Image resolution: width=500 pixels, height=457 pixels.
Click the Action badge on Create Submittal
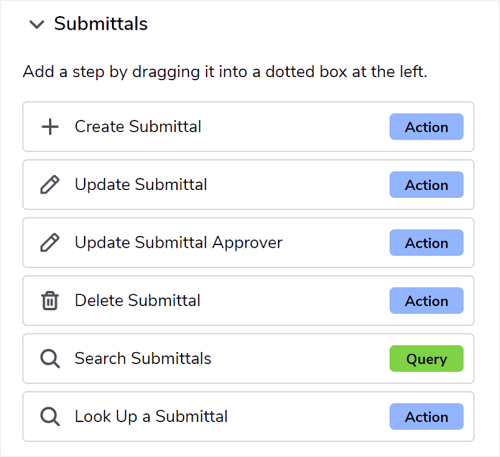tap(427, 127)
